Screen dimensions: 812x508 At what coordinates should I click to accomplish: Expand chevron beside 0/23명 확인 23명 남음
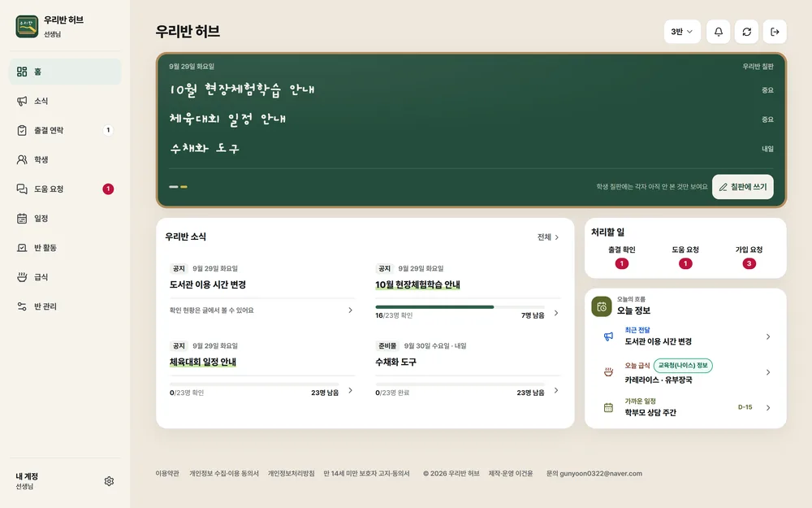pos(350,390)
